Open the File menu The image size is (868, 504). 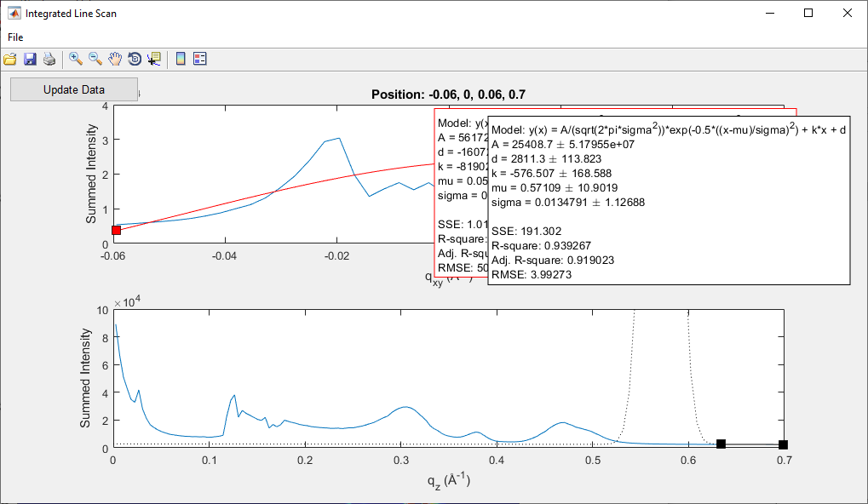(x=15, y=37)
